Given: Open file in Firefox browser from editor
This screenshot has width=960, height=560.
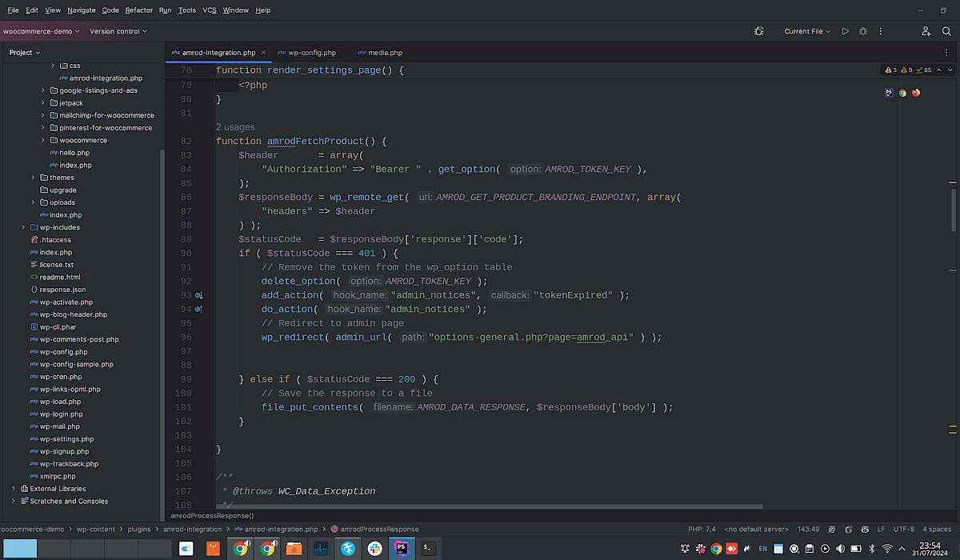Looking at the screenshot, I should [916, 93].
